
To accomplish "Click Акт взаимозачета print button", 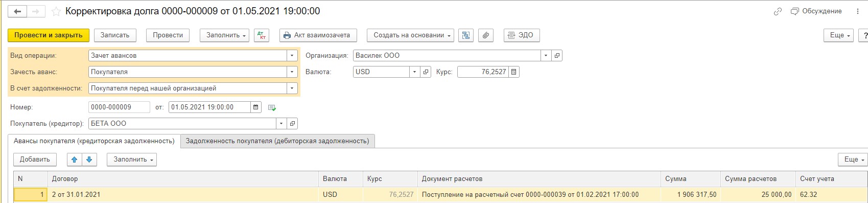I will click(x=318, y=35).
